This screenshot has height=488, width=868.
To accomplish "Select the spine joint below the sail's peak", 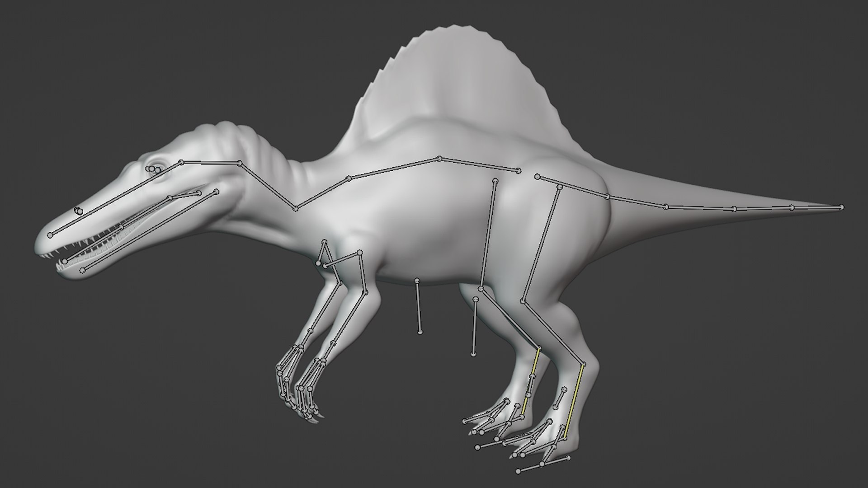I will [x=439, y=158].
